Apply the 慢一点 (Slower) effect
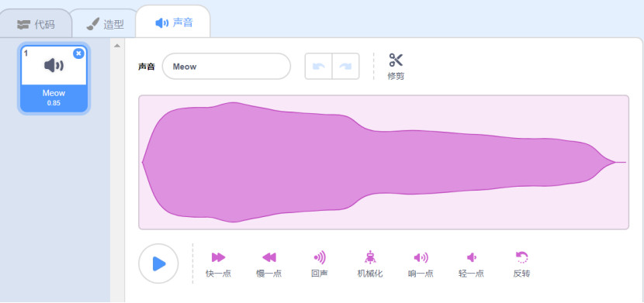 (x=269, y=265)
